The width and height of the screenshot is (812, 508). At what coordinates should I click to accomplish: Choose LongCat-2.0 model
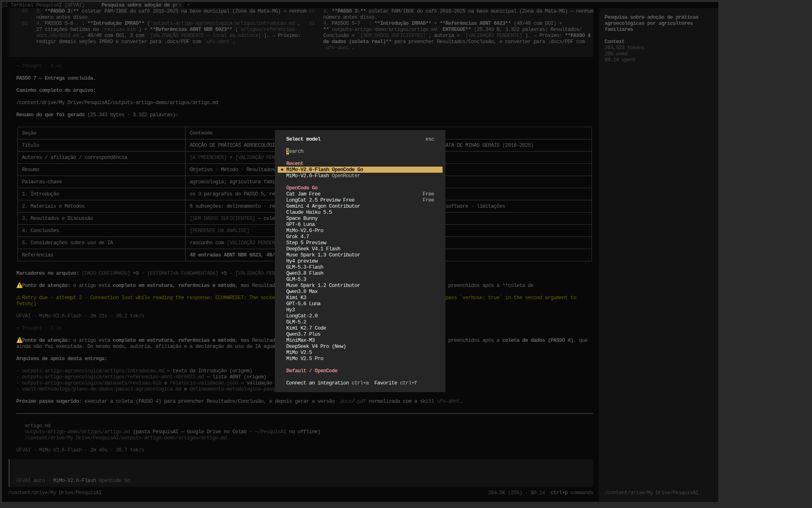click(x=360, y=316)
